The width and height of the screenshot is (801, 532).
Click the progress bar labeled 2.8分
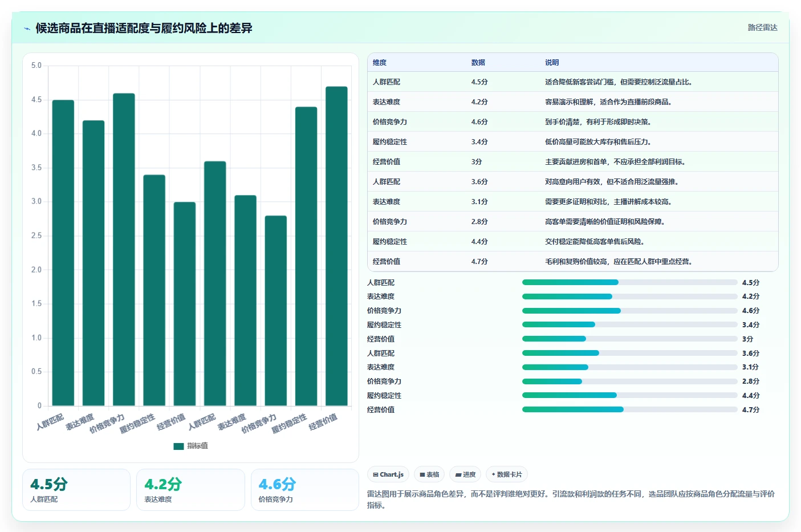tap(630, 381)
